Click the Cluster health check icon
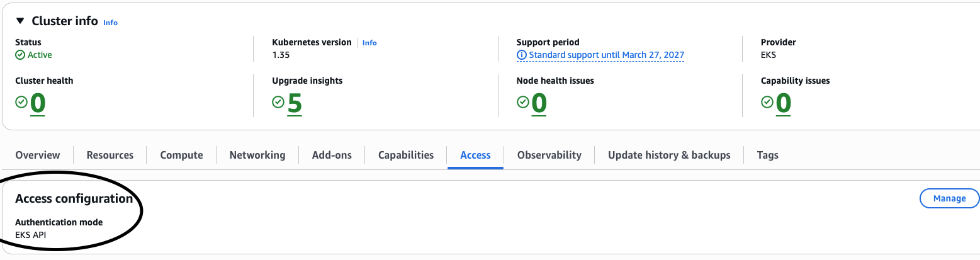This screenshot has width=980, height=260. coord(21,102)
